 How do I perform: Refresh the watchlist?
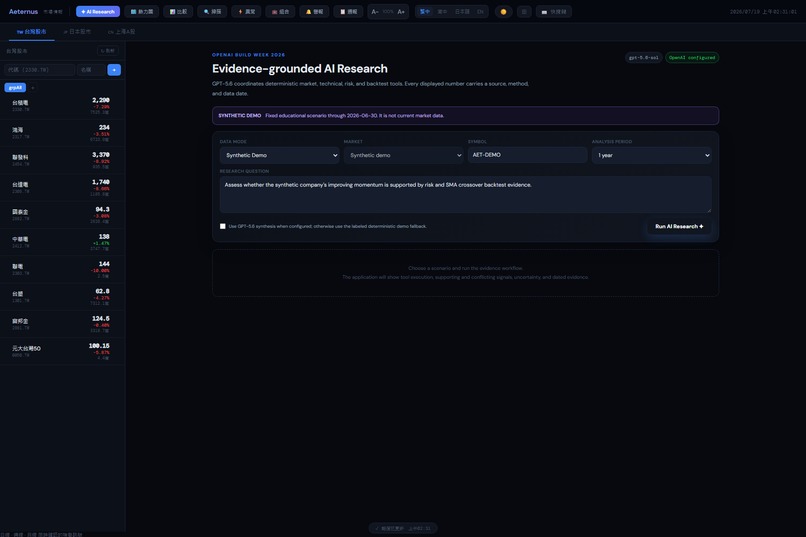coord(107,51)
